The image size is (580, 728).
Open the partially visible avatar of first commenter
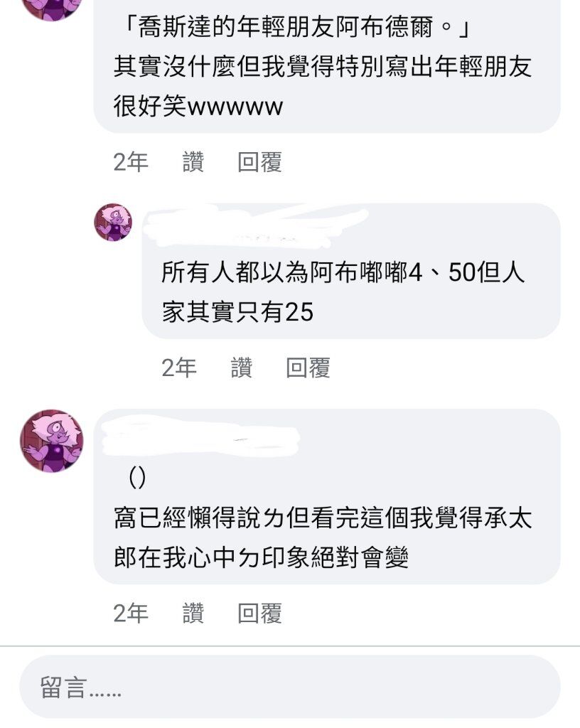pyautogui.click(x=51, y=9)
